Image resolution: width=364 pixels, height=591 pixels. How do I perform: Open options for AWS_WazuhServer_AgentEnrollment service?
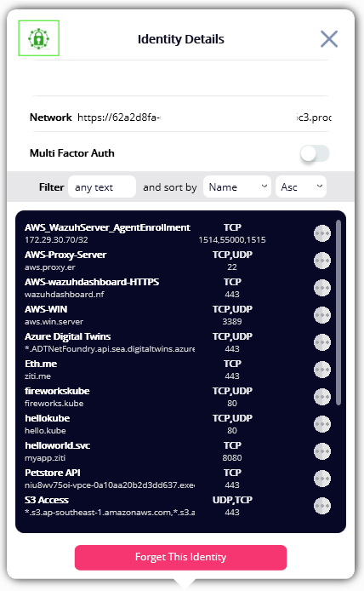click(322, 233)
